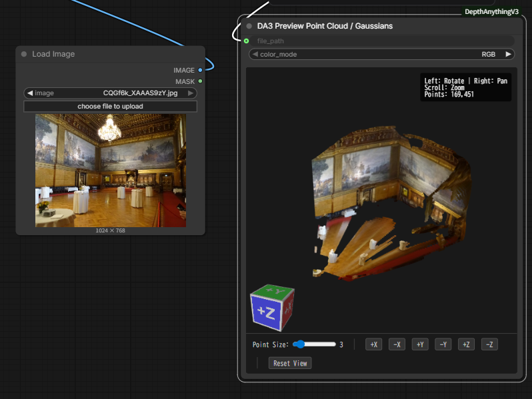Snap view to -X axis

point(397,344)
